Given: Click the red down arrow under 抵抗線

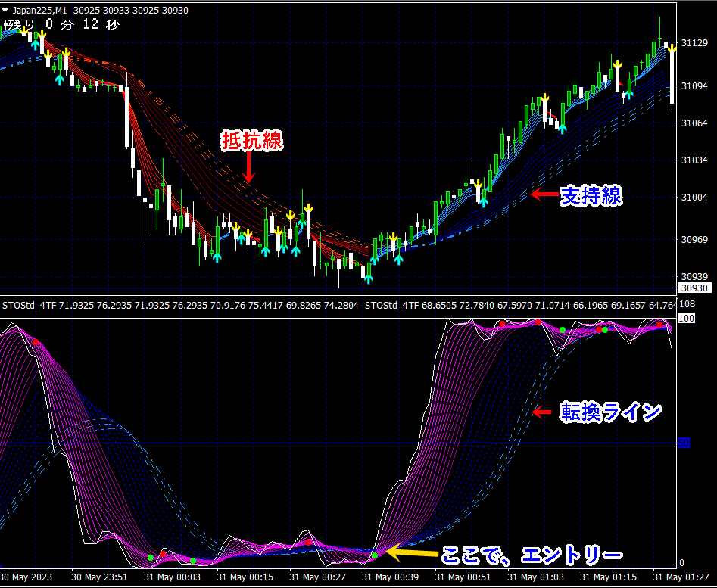Looking at the screenshot, I should pos(249,166).
